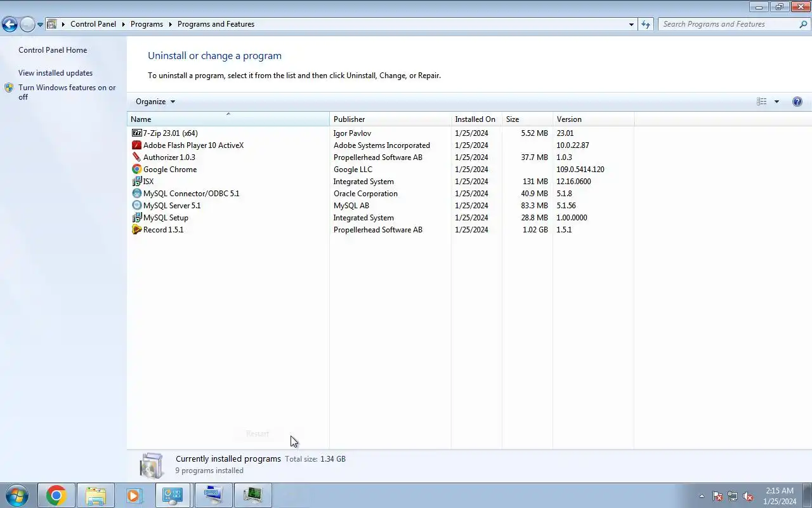Click the Action Center flag icon
Viewport: 812px width, 508px height.
tap(717, 496)
